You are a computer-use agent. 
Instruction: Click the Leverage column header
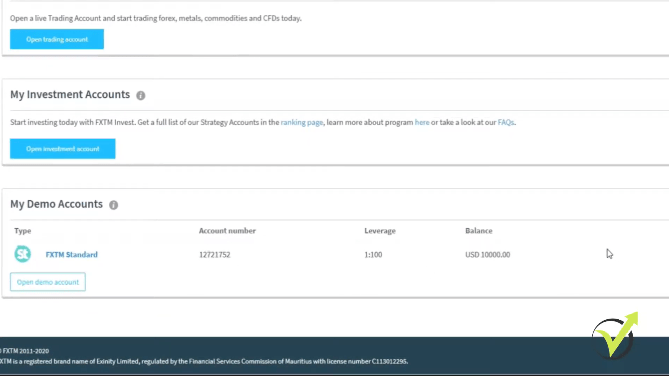coord(380,231)
